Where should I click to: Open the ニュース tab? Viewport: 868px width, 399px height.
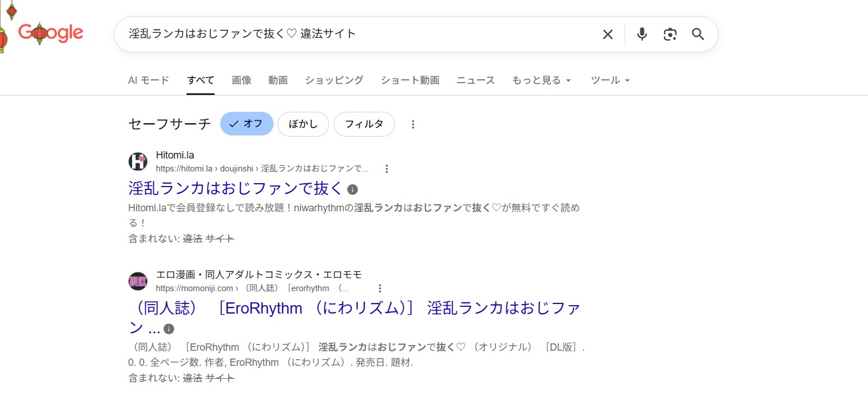pyautogui.click(x=476, y=80)
